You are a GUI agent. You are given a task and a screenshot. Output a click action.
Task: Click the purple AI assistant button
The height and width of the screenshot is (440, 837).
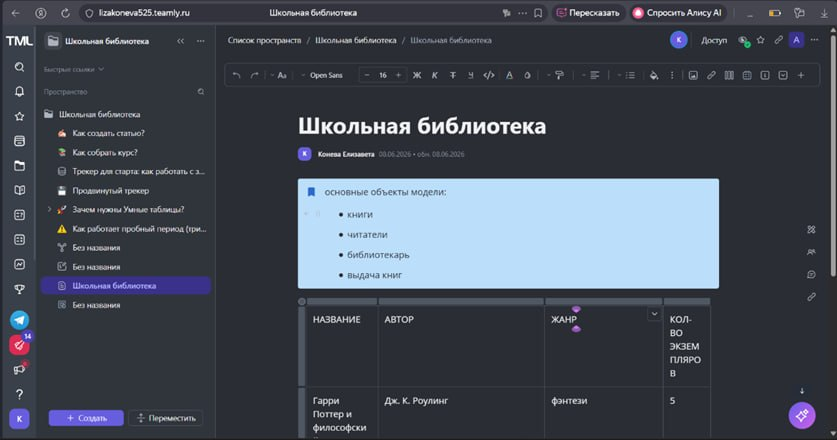[x=802, y=415]
